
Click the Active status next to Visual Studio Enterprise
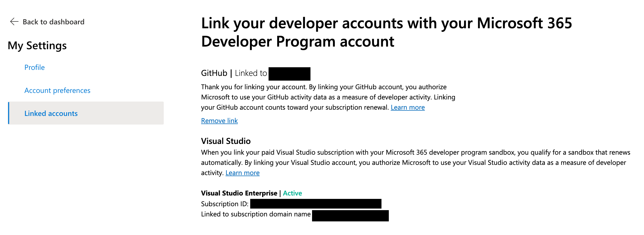(x=292, y=193)
